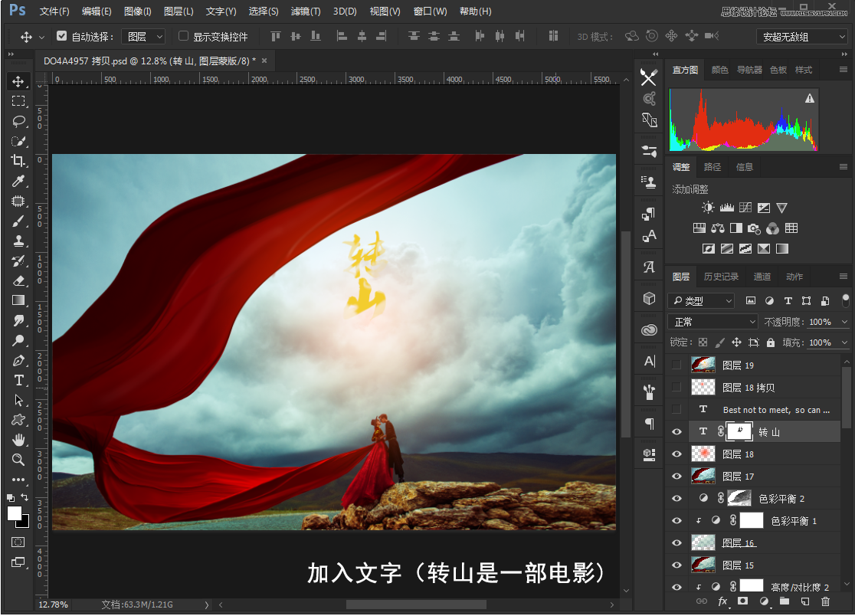
Task: Click the foreground color swatch
Action: pyautogui.click(x=15, y=513)
